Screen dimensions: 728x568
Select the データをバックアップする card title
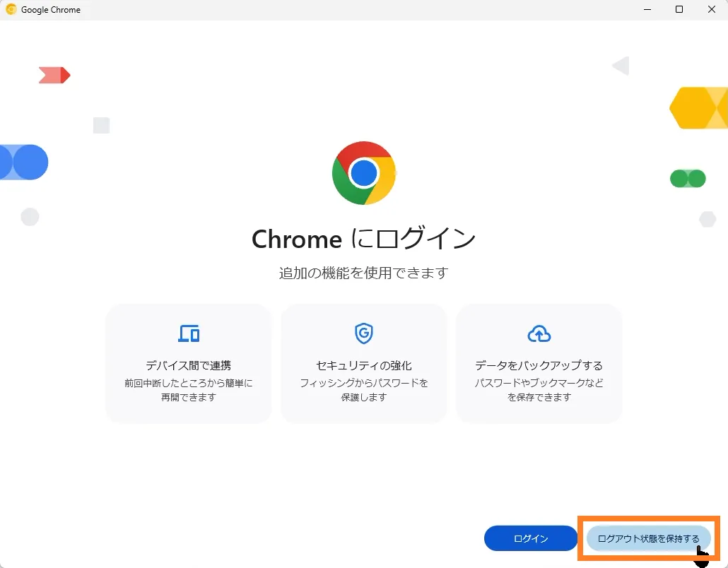(x=539, y=365)
